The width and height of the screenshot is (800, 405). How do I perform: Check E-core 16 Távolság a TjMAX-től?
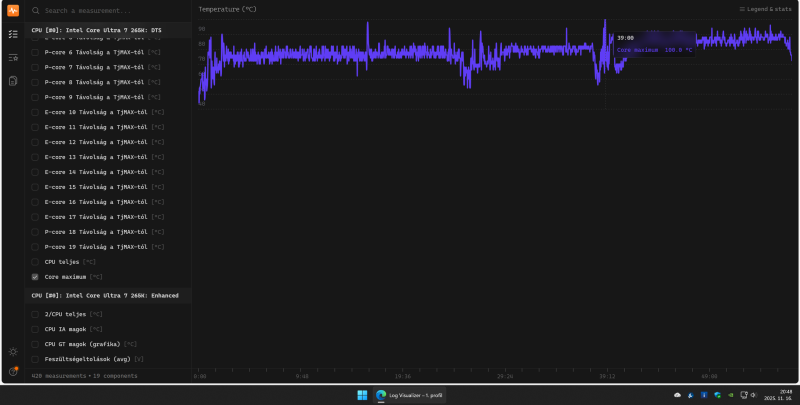click(35, 202)
